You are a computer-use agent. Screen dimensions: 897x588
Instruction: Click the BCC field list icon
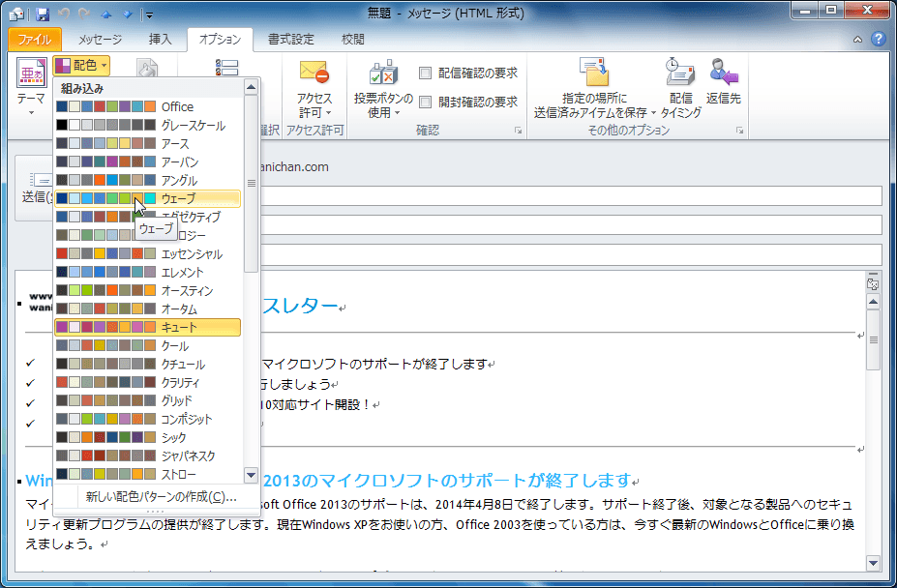(x=226, y=67)
